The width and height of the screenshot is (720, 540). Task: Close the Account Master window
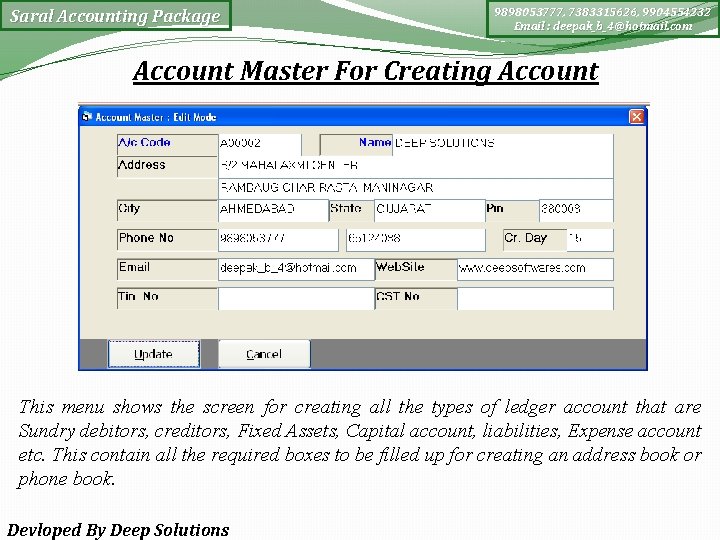pyautogui.click(x=636, y=117)
